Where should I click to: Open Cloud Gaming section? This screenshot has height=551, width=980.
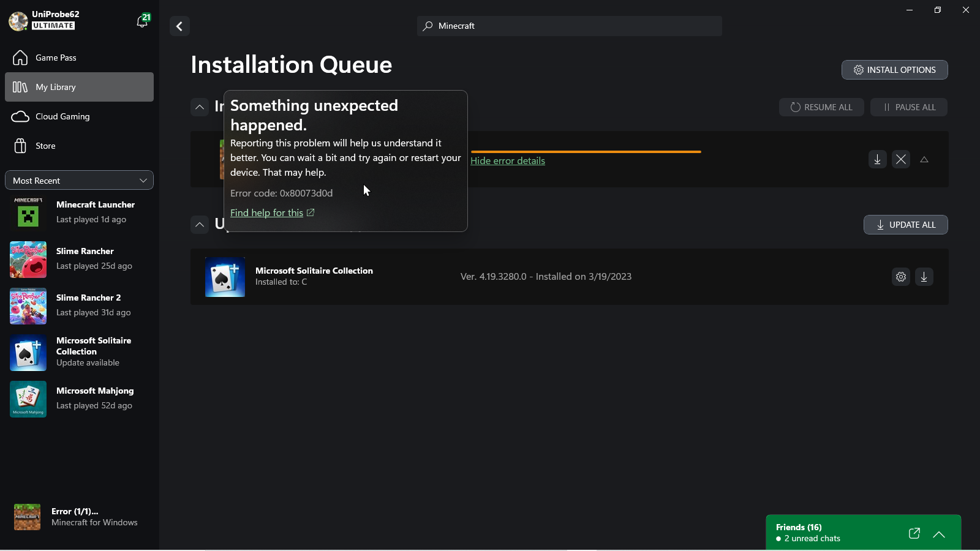[x=62, y=116]
